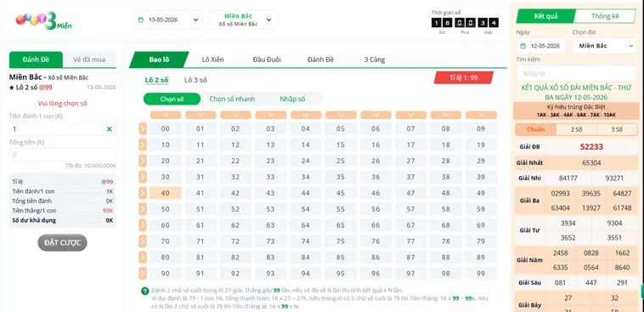
Task: Click row arrow icon beside number 00
Action: point(143,128)
